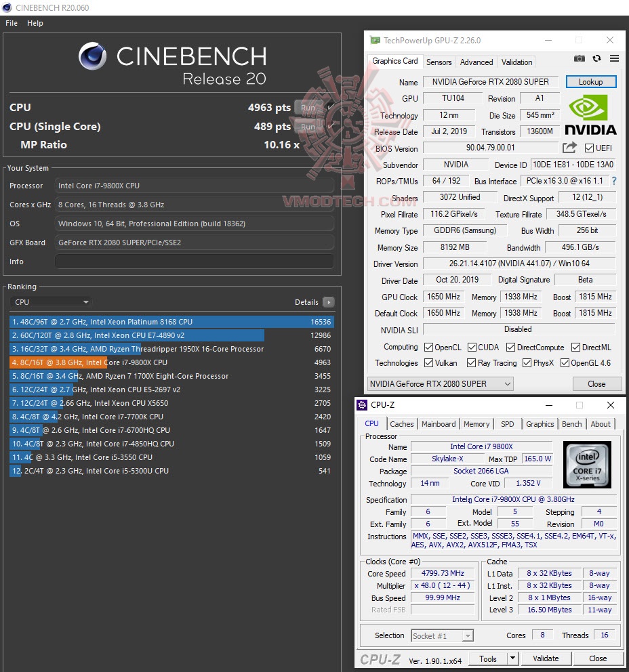Click the Lookup button in GPU-Z
Image resolution: width=629 pixels, height=672 pixels.
(590, 81)
